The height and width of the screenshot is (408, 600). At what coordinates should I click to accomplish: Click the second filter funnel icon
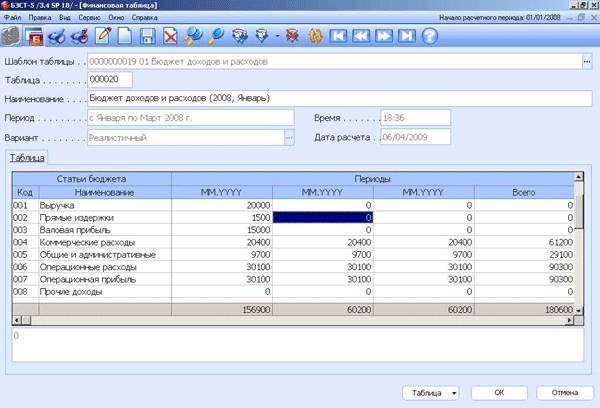point(262,36)
